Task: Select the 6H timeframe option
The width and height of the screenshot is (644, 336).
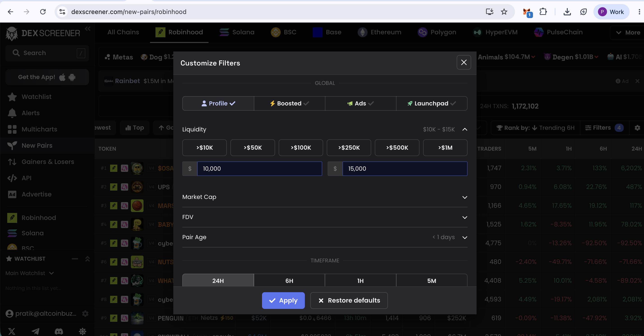Action: [289, 280]
